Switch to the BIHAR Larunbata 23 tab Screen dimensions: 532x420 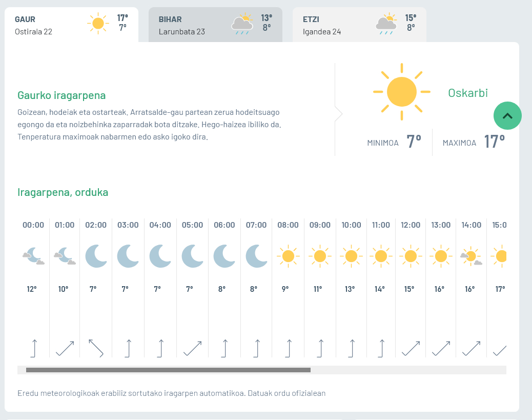click(215, 25)
